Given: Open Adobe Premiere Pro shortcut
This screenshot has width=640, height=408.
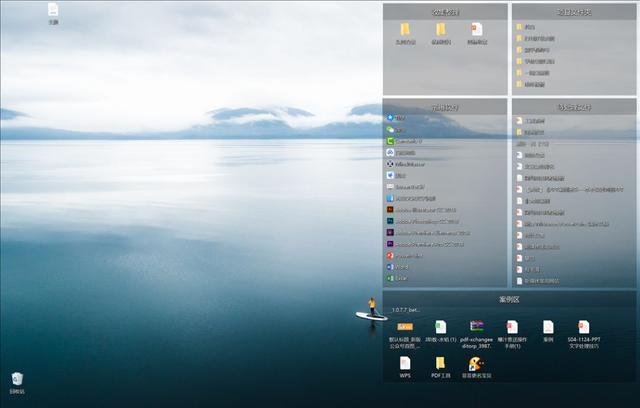Looking at the screenshot, I should click(x=391, y=243).
